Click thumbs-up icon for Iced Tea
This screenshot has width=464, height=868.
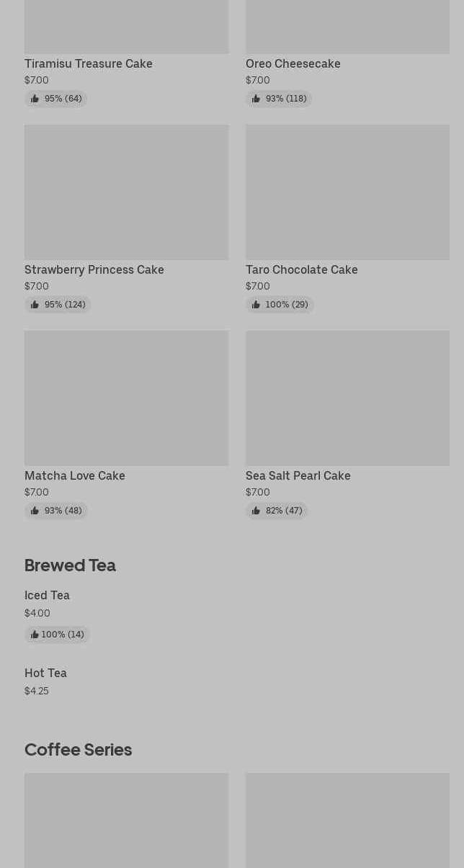coord(35,635)
